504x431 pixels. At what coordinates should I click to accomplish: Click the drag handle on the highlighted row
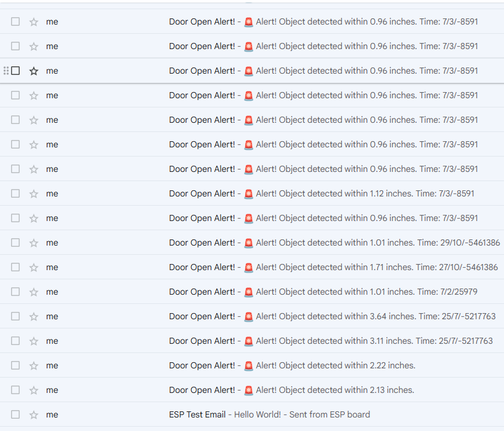[x=6, y=71]
